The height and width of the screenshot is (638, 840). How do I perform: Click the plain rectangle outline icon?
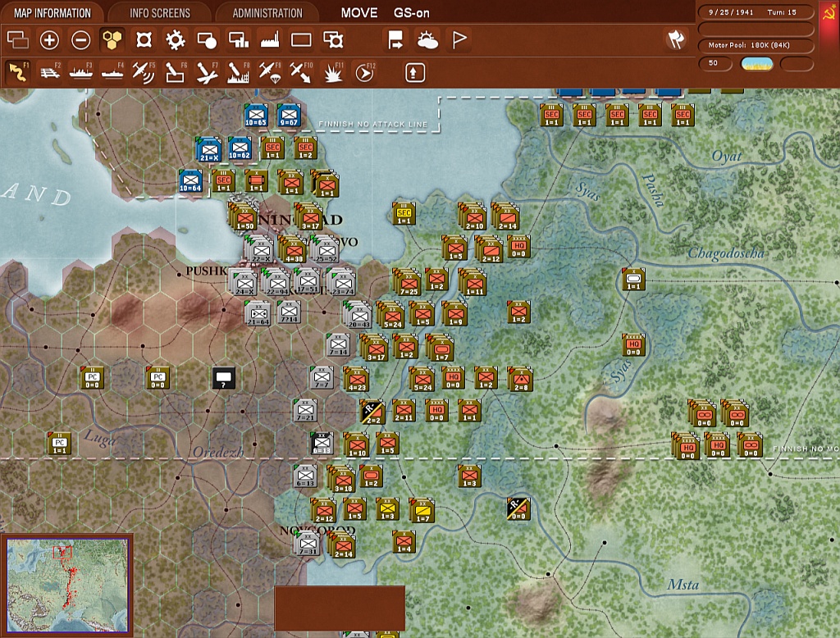point(301,39)
